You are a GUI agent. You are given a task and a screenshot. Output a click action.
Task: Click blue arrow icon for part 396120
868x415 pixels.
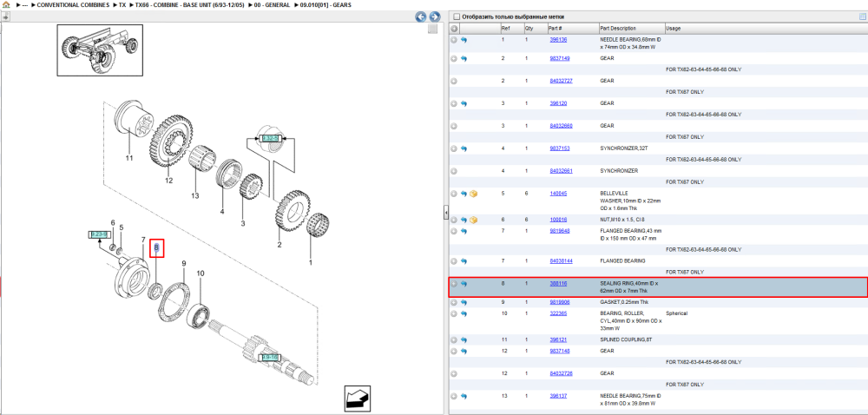click(x=464, y=103)
